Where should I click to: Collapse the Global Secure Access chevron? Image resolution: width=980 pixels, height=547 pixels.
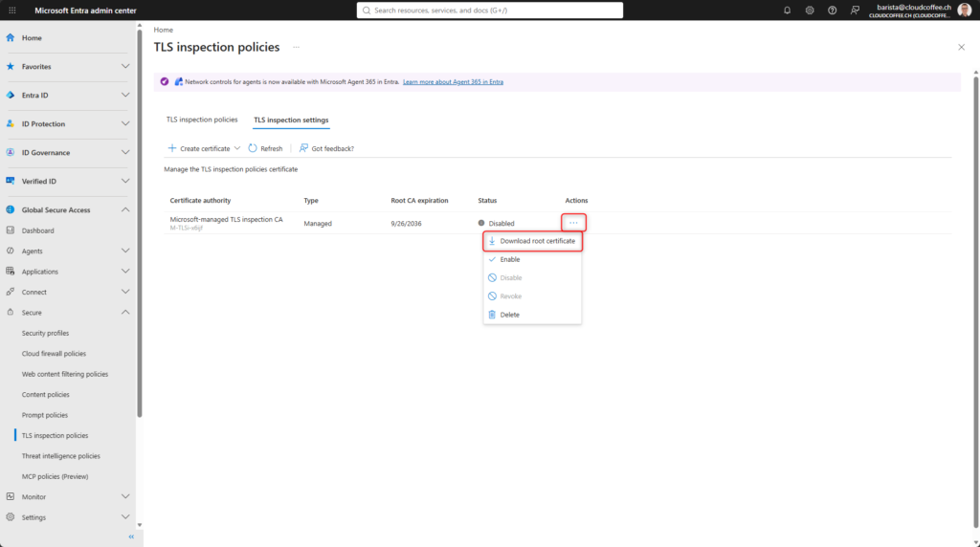point(125,209)
